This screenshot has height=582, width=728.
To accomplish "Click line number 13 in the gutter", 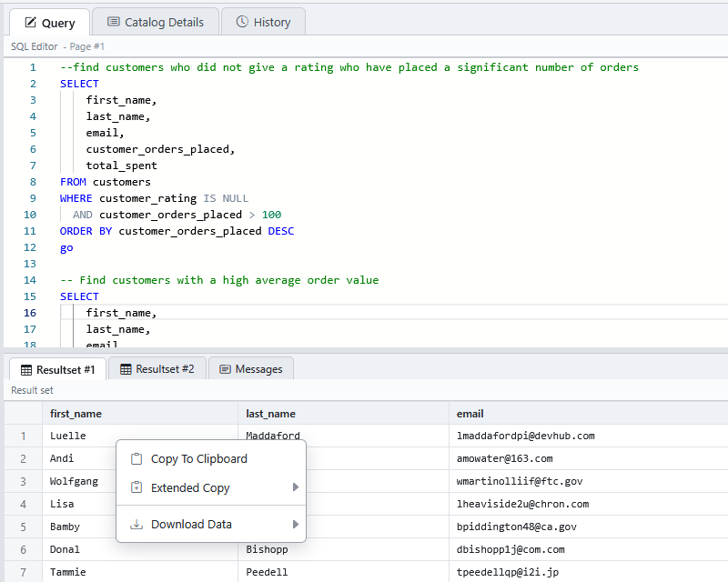I will coord(30,264).
